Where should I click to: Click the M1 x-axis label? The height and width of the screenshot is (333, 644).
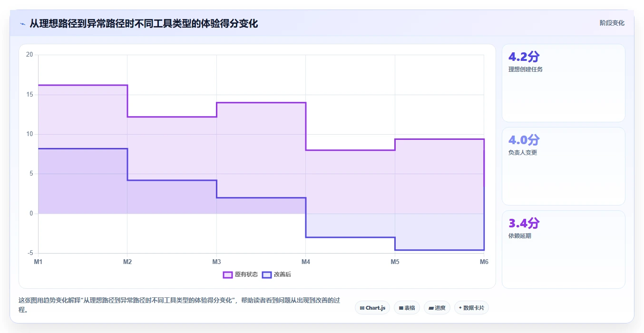[38, 262]
